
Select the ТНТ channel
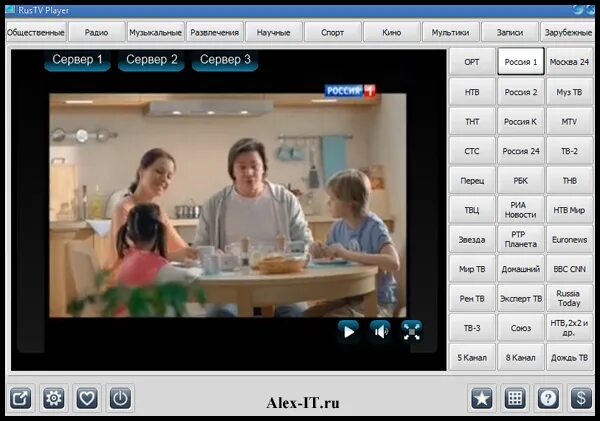(x=472, y=121)
